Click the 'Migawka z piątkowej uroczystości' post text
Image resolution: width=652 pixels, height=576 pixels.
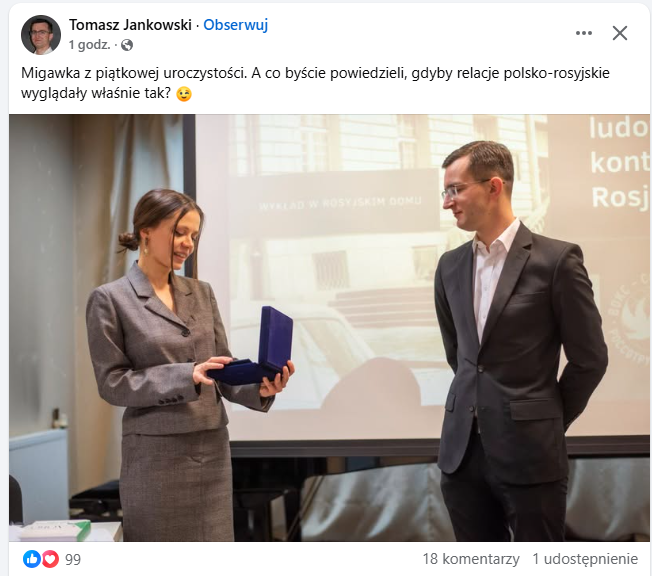pyautogui.click(x=134, y=73)
